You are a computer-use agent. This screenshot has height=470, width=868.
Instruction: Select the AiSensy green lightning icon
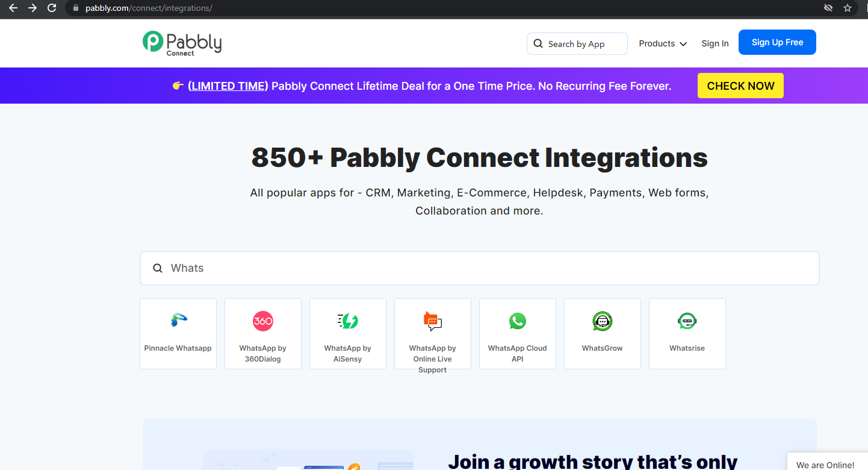[348, 321]
